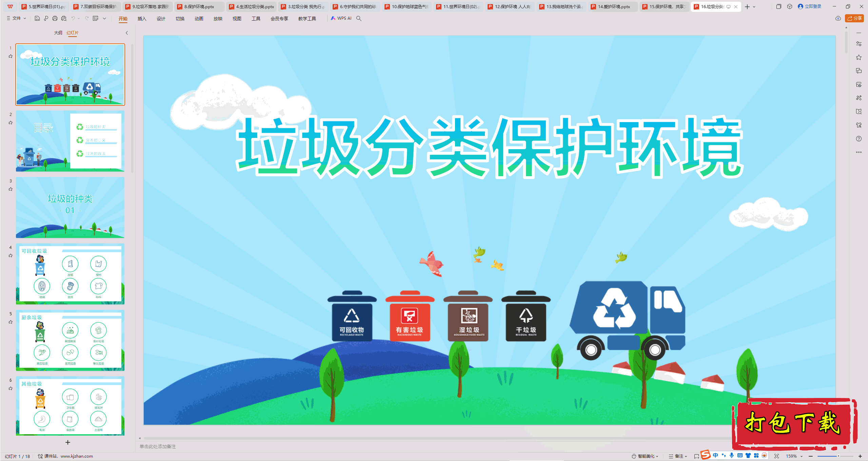Open the search magnifier icon

point(359,18)
